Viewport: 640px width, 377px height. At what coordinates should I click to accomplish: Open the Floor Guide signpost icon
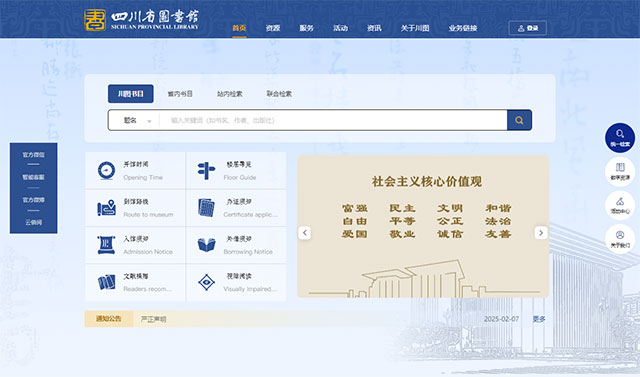pyautogui.click(x=206, y=171)
